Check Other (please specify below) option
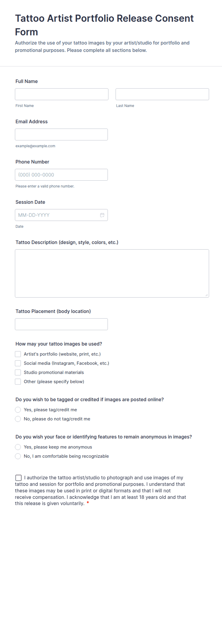This screenshot has height=644, width=222. [18, 381]
